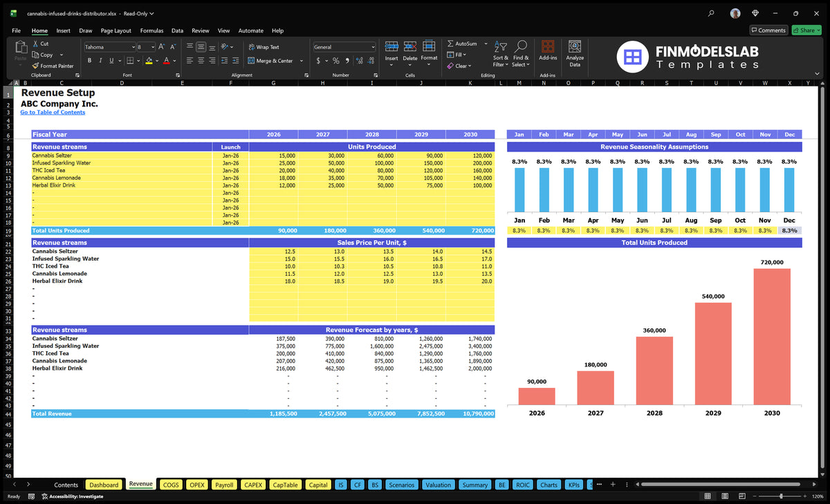Open the Font settings dialog launcher
The height and width of the screenshot is (504, 830).
coord(176,75)
